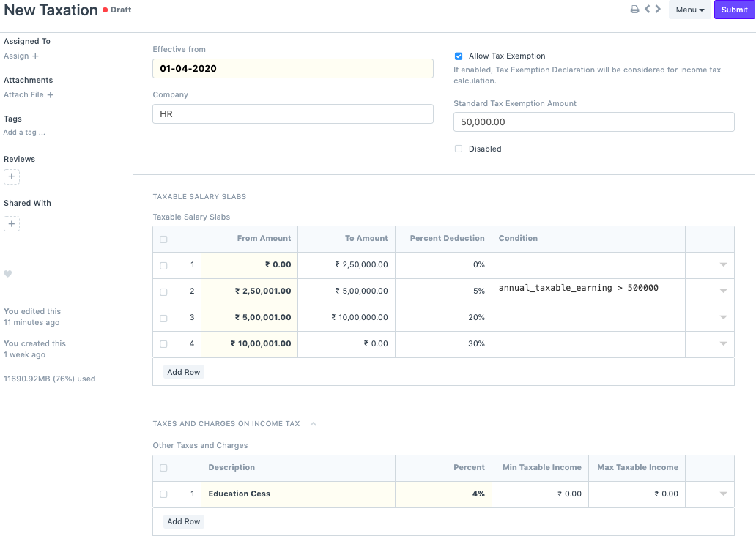Select row 2 checkbox in salary slabs
The width and height of the screenshot is (756, 536).
(x=163, y=291)
